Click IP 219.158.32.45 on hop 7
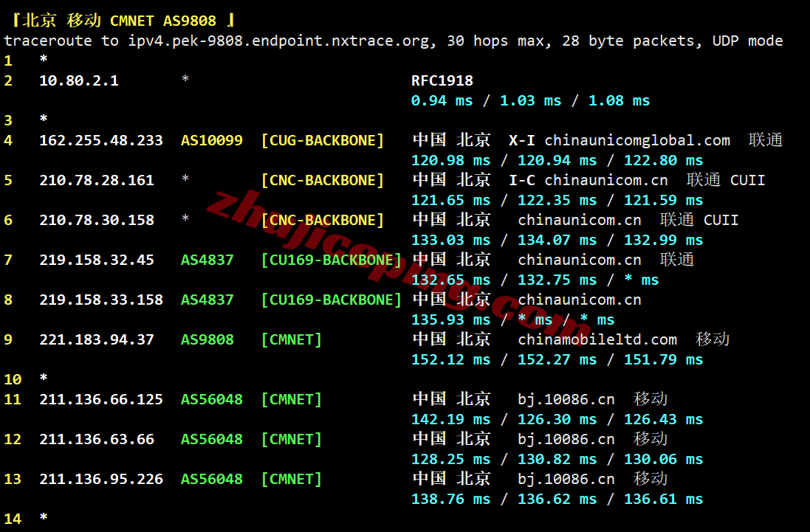This screenshot has height=532, width=810. (x=97, y=260)
